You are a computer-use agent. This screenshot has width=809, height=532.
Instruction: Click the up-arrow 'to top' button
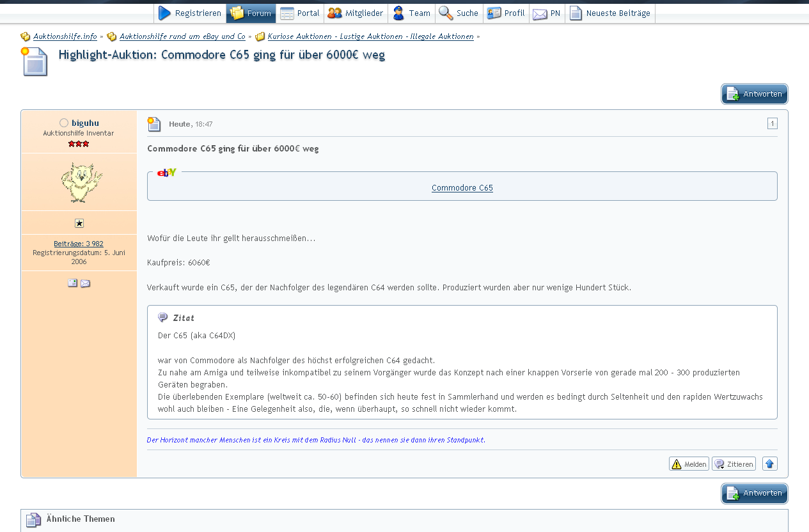[x=770, y=464]
